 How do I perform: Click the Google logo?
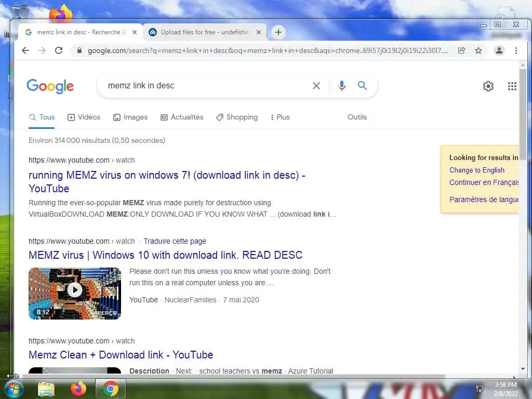pyautogui.click(x=50, y=86)
